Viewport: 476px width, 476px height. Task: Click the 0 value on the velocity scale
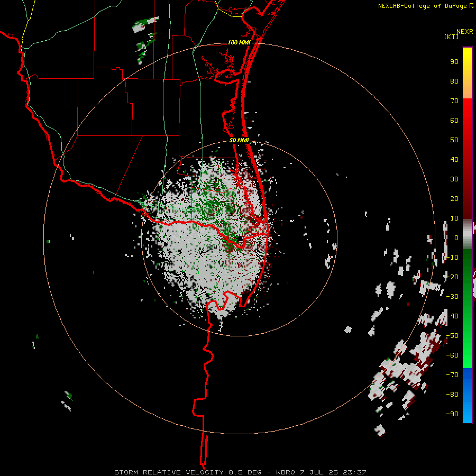point(456,237)
